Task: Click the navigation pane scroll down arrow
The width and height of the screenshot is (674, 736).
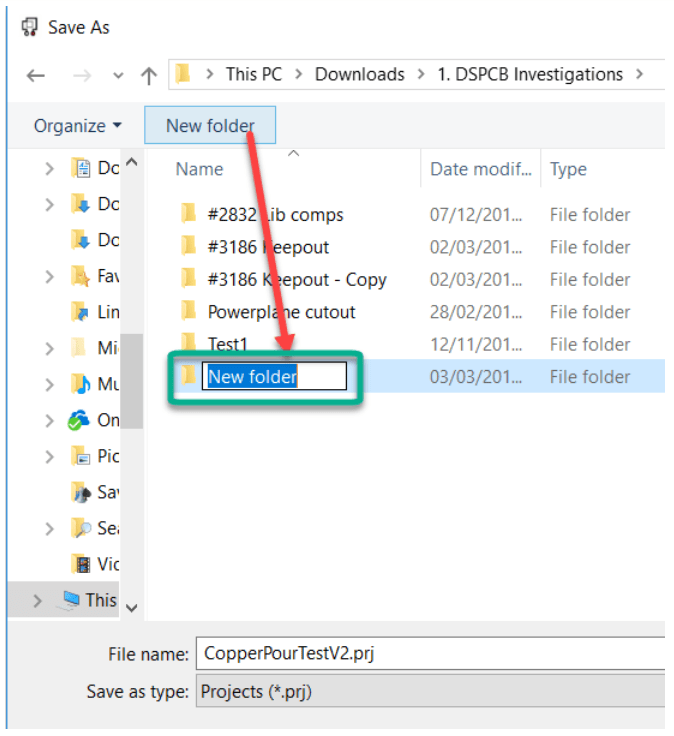Action: click(x=132, y=608)
